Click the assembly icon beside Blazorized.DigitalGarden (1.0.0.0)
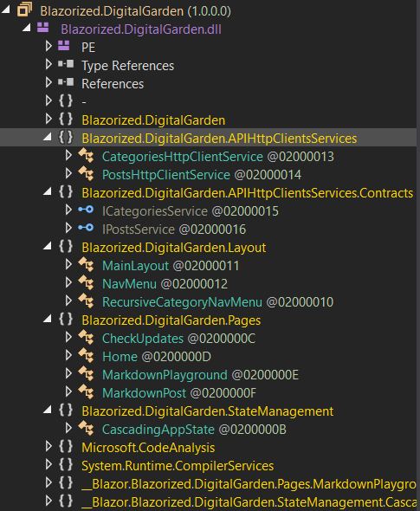The image size is (420, 511). [25, 10]
